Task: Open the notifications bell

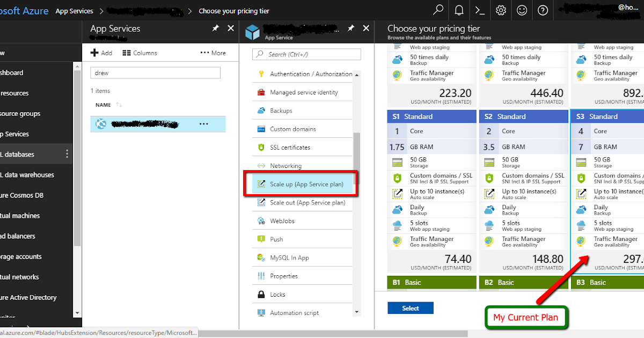Action: 459,10
